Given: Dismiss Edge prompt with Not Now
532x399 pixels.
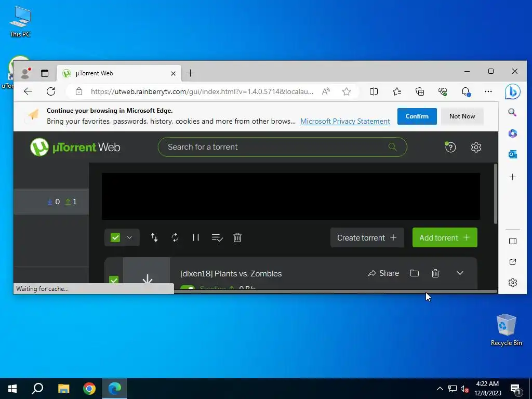Looking at the screenshot, I should tap(462, 116).
